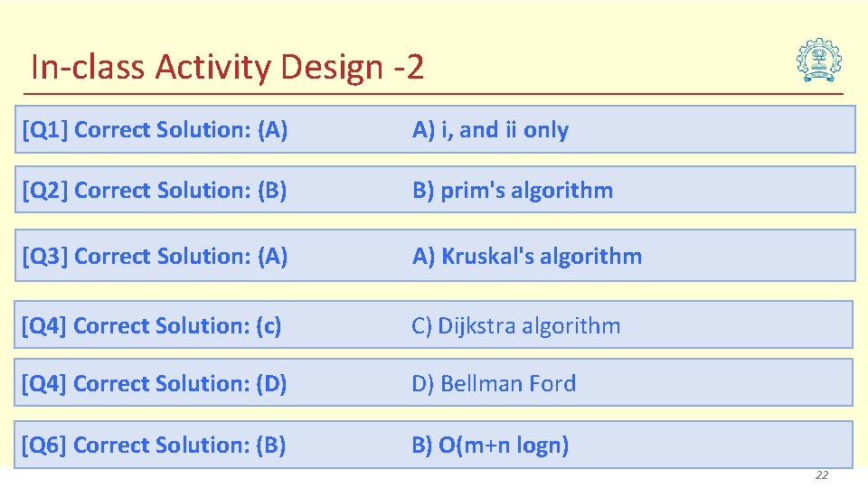Click the institute gear logo emblem
The image size is (868, 488).
pyautogui.click(x=819, y=61)
